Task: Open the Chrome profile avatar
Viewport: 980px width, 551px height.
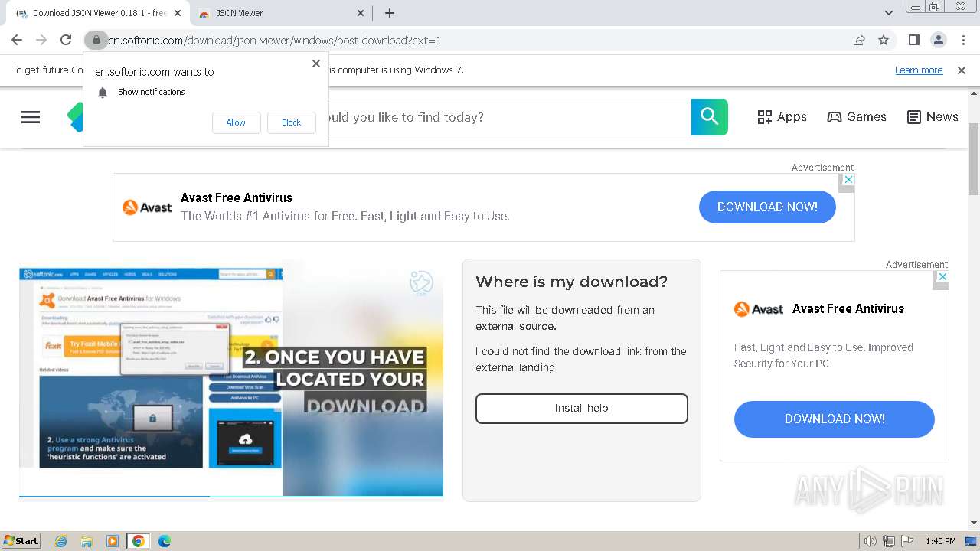Action: pos(938,40)
